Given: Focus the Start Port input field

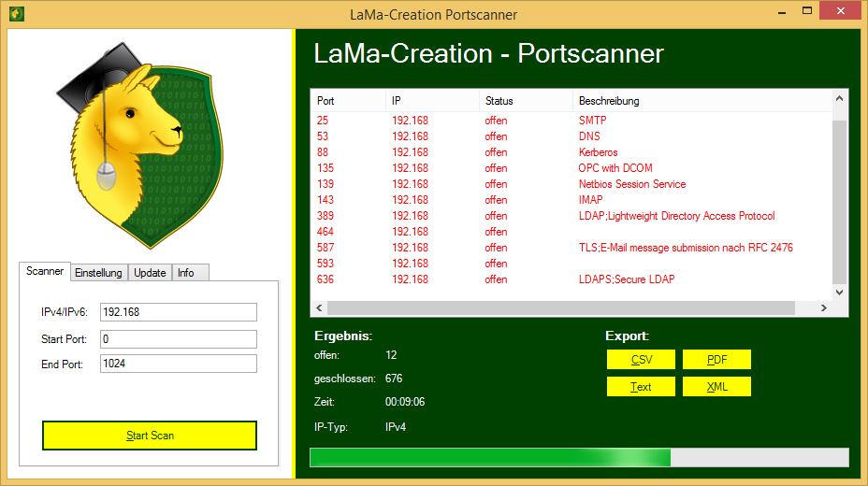Looking at the screenshot, I should tap(178, 338).
